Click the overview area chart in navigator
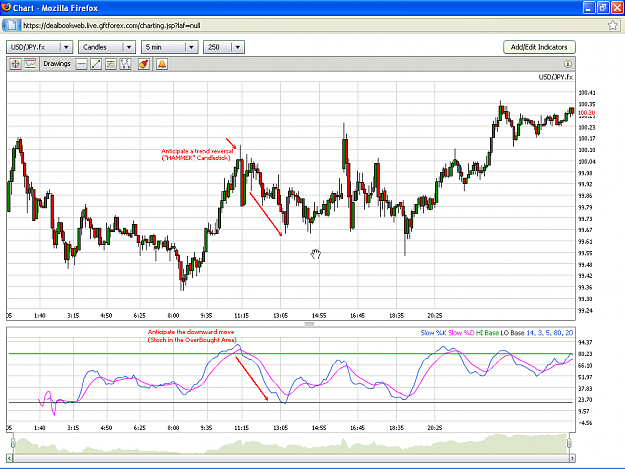Screen dimensions: 625x469 291,445
